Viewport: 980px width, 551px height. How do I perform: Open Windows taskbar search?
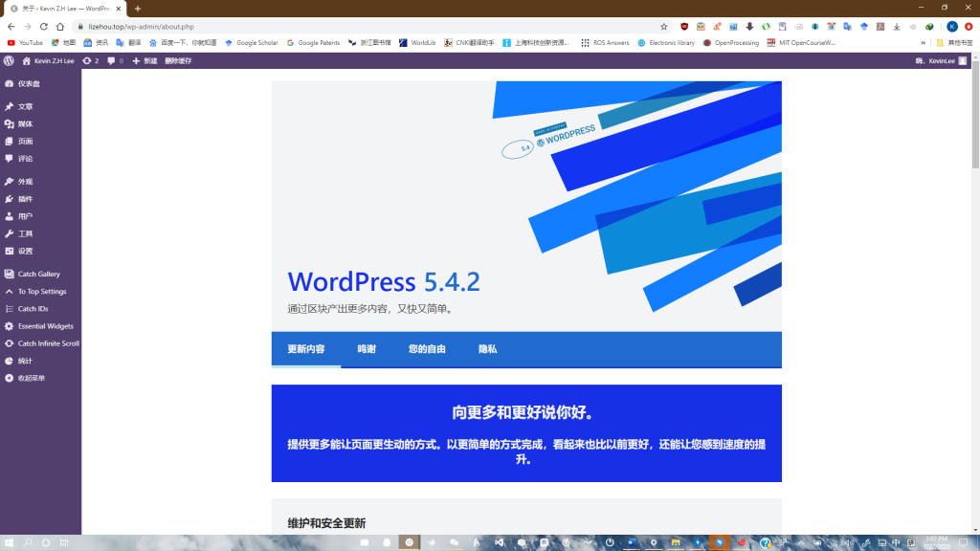click(x=28, y=543)
